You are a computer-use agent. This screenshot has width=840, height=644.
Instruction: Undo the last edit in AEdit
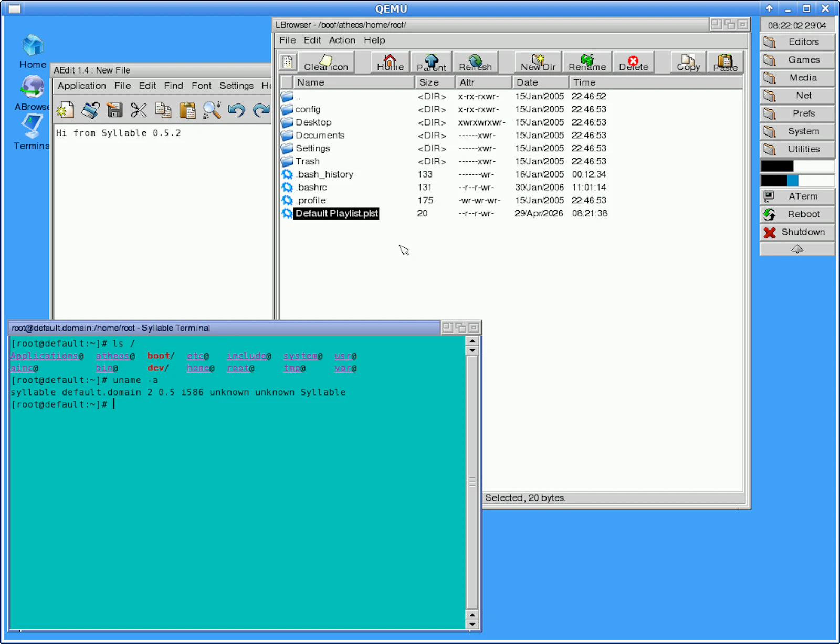tap(236, 110)
